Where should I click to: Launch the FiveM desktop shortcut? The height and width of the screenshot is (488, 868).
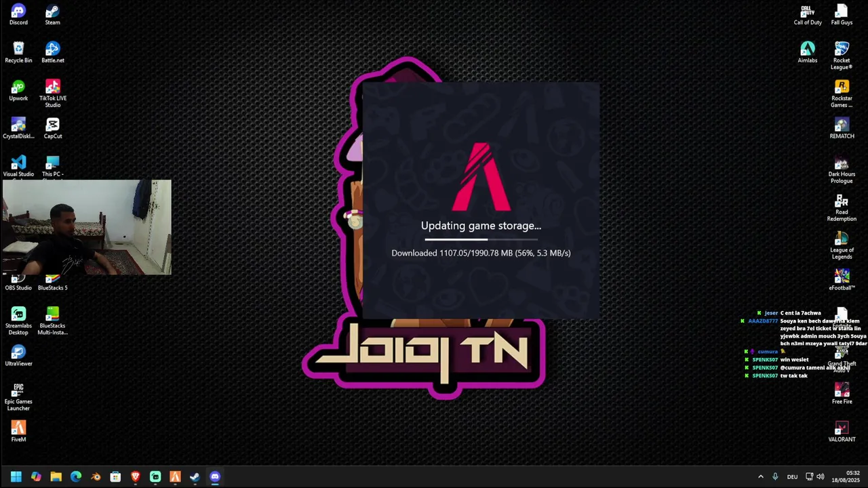coord(18,432)
